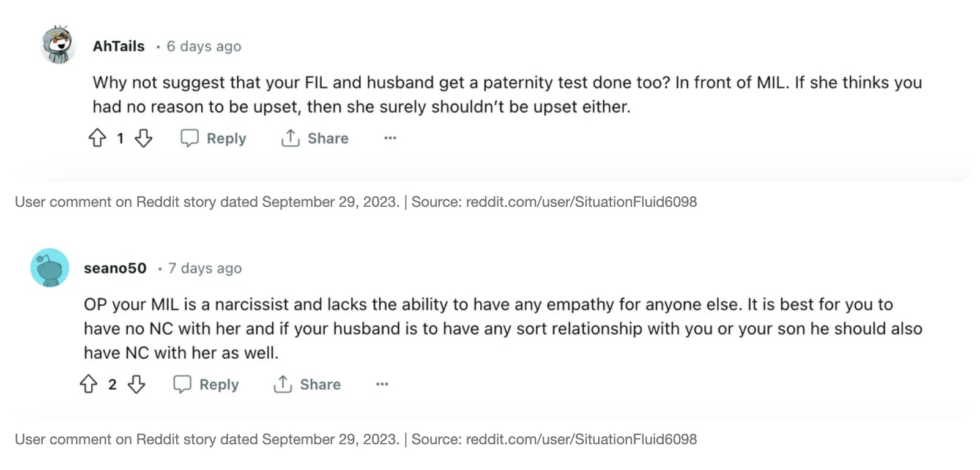This screenshot has width=980, height=470.
Task: Open the seano50 username profile link
Action: click(115, 268)
